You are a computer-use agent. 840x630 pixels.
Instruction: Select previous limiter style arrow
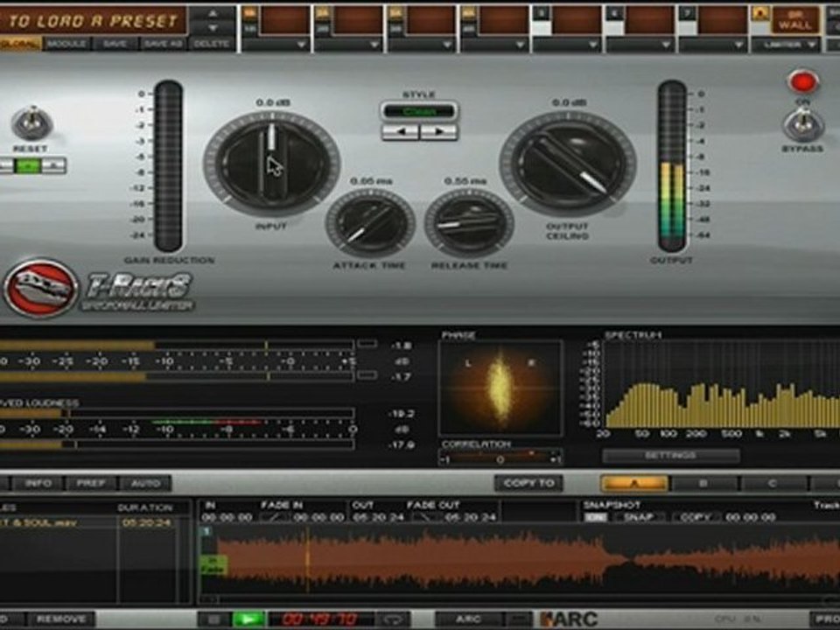tap(400, 132)
